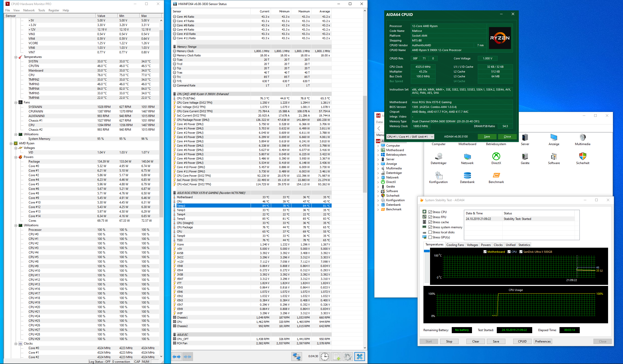Click Hardware Monitor vertical scrollbar
The image size is (623, 364).
pos(161,124)
